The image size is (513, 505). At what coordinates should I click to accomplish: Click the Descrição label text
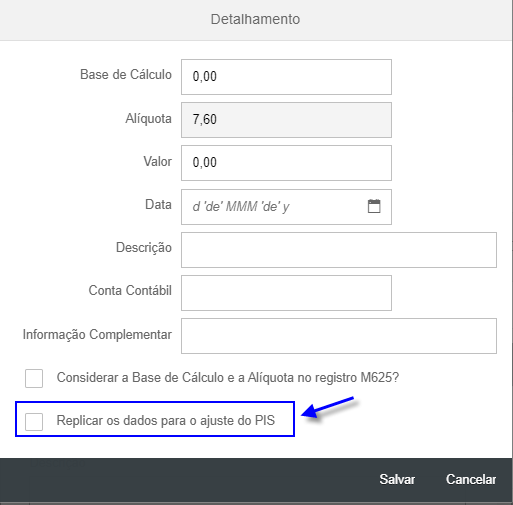point(144,248)
